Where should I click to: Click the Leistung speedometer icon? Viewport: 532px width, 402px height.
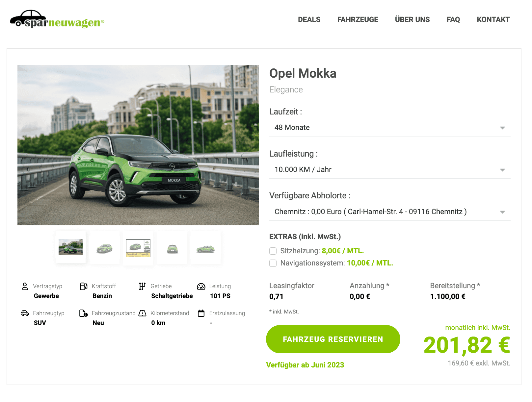coord(201,287)
